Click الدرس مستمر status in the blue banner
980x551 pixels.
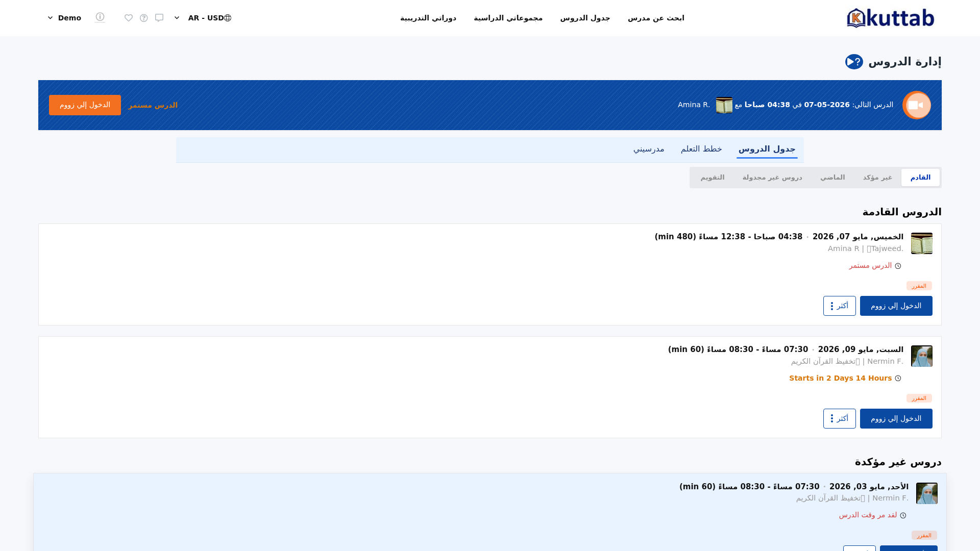tap(153, 105)
